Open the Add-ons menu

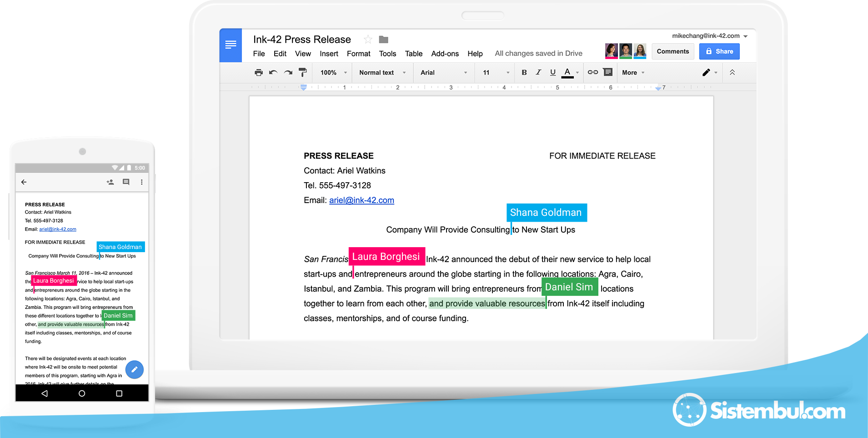tap(445, 54)
